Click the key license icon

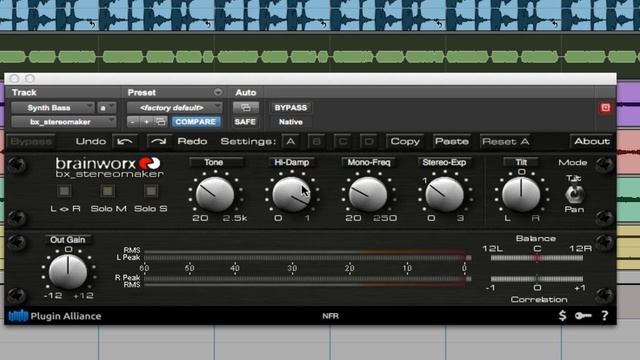pyautogui.click(x=583, y=316)
